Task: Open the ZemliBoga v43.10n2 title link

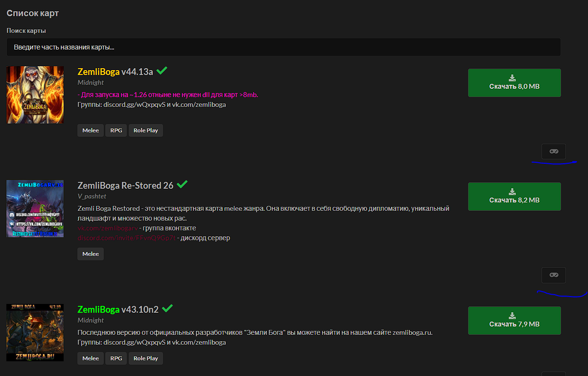Action: [x=118, y=310]
